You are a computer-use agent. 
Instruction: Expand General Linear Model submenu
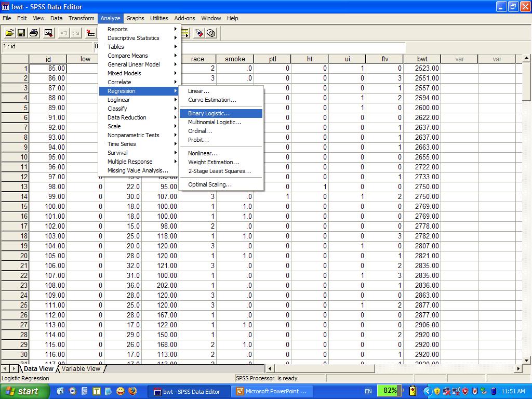140,64
